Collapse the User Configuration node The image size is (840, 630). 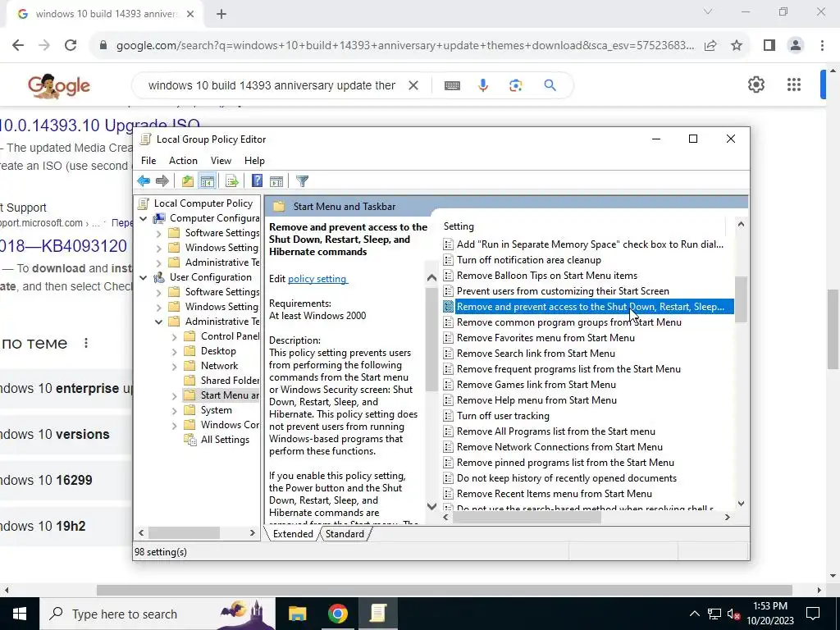click(143, 277)
